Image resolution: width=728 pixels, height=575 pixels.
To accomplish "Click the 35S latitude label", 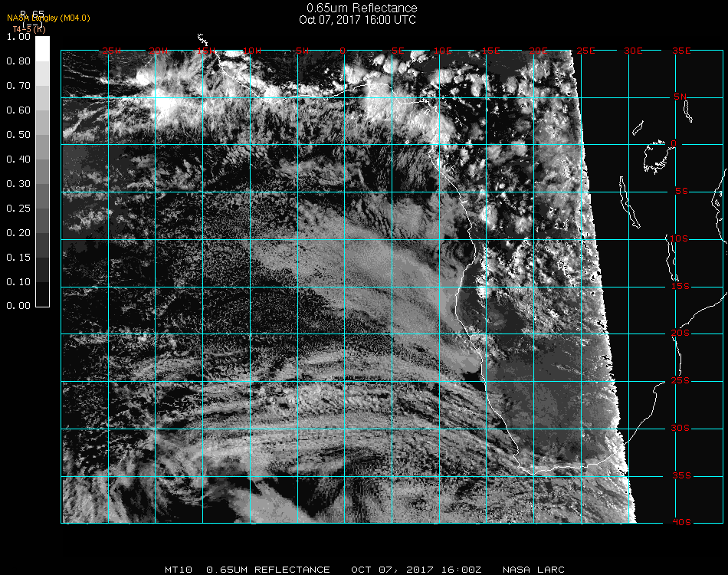I will [681, 475].
